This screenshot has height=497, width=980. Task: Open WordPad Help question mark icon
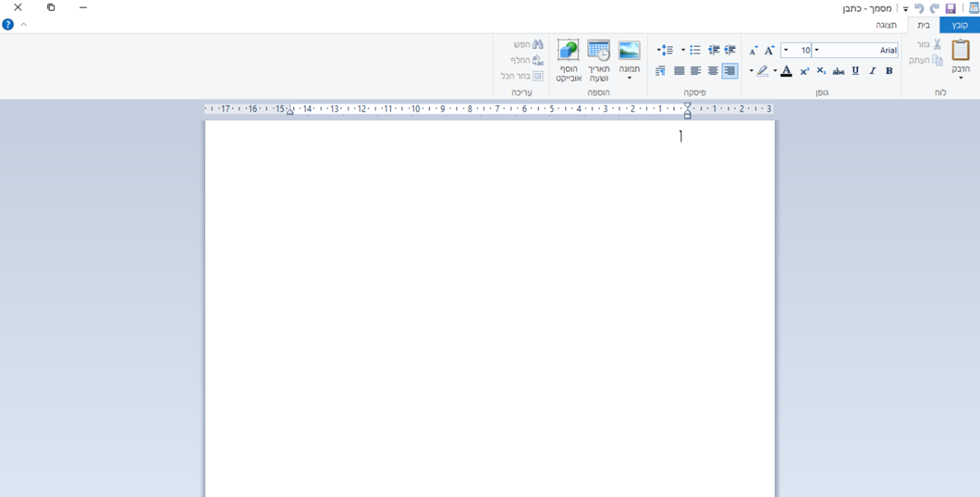tap(8, 24)
